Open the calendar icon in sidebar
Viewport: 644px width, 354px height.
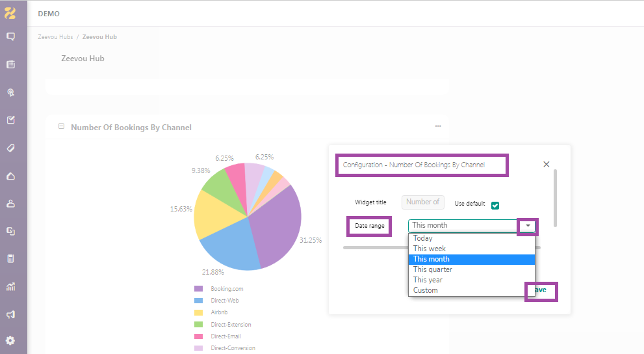(x=11, y=64)
